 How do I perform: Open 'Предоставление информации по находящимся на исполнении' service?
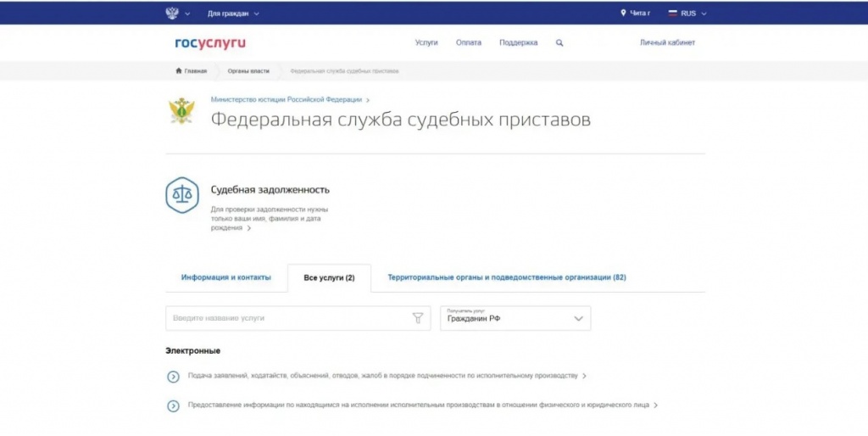coord(419,405)
